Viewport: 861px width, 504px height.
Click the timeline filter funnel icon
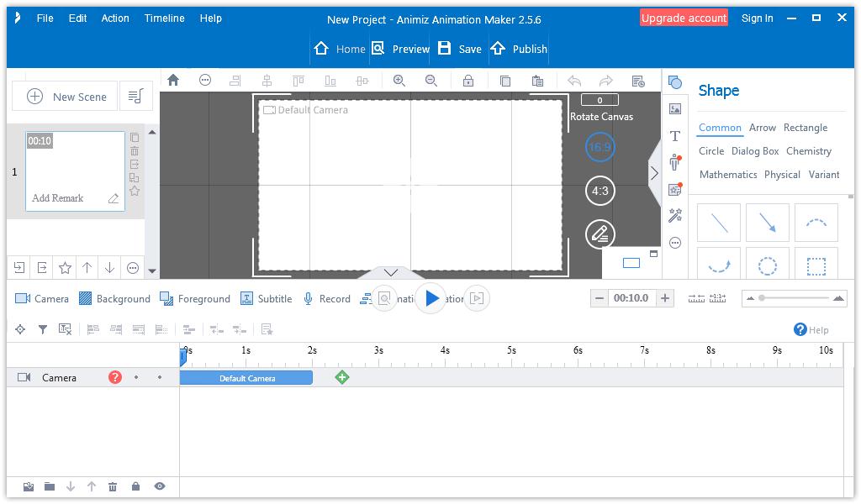click(x=42, y=329)
